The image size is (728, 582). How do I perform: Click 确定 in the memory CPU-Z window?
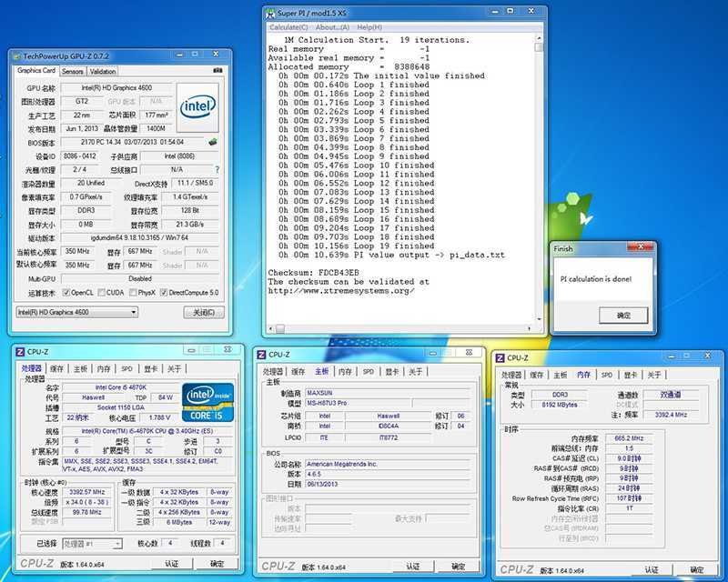coord(696,569)
